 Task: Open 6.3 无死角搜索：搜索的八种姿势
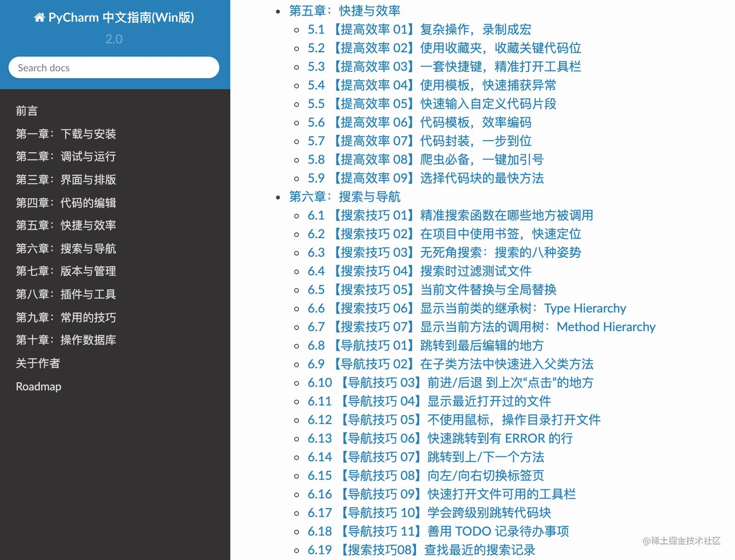(x=444, y=253)
